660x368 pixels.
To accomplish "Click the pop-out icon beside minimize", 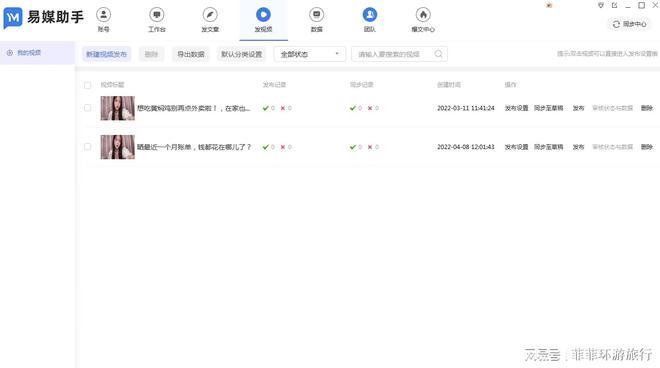I will [614, 5].
